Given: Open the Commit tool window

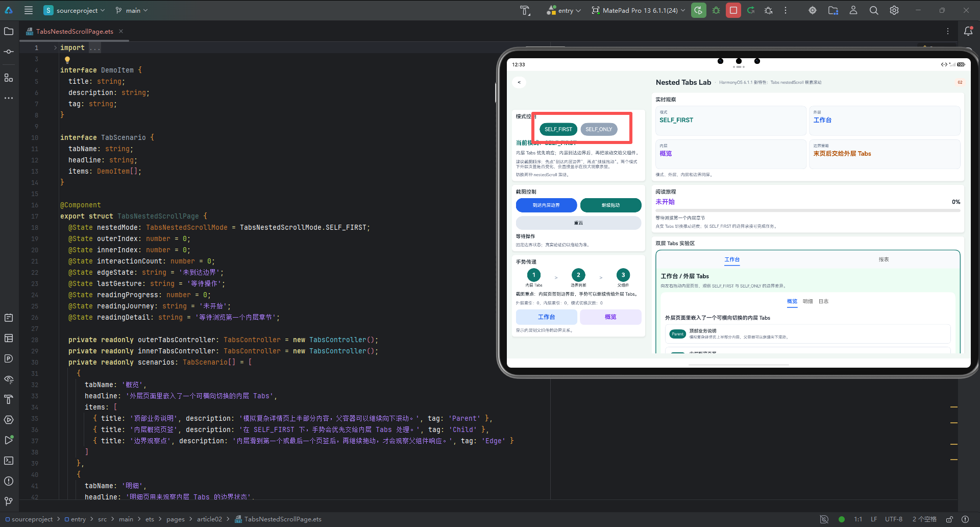Looking at the screenshot, I should pyautogui.click(x=9, y=52).
